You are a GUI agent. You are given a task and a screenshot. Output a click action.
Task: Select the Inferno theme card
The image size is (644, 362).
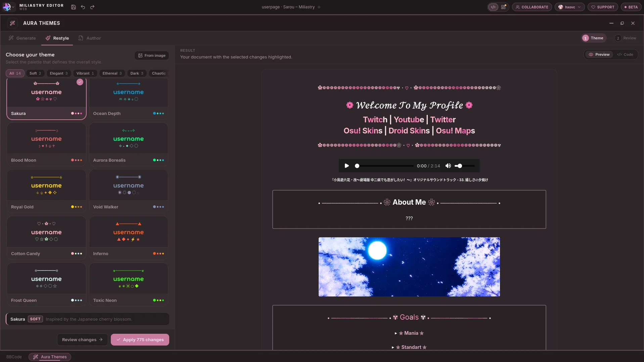129,238
